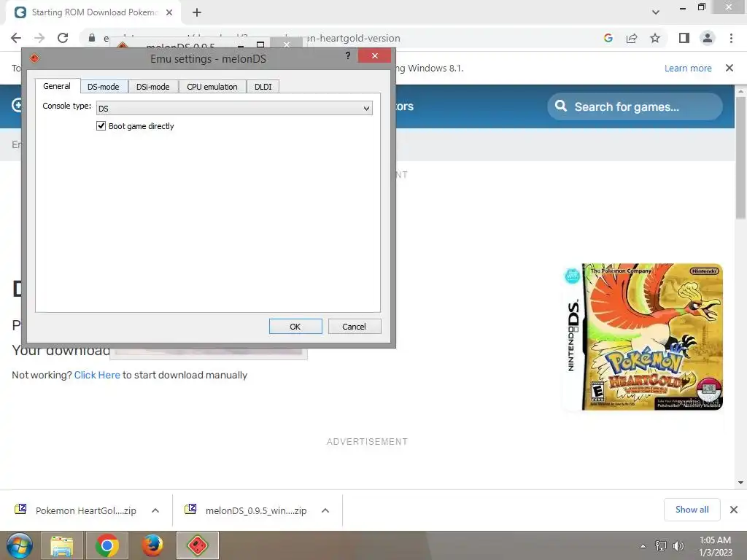Open the DSi-mode tab
This screenshot has width=747, height=560.
(153, 87)
